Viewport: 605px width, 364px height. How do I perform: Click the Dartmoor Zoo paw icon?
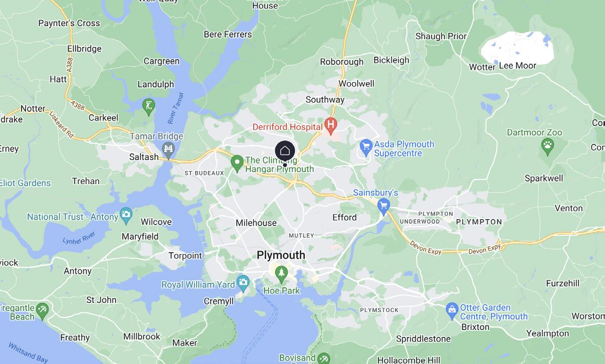point(548,146)
